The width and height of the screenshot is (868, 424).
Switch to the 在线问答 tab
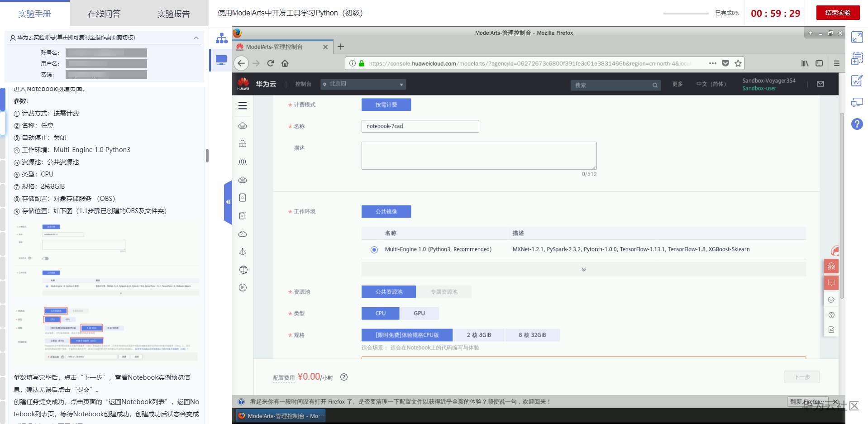coord(104,14)
